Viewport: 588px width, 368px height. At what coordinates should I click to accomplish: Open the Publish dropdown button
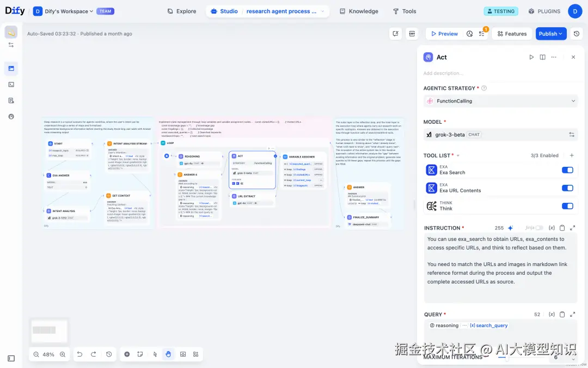(551, 34)
